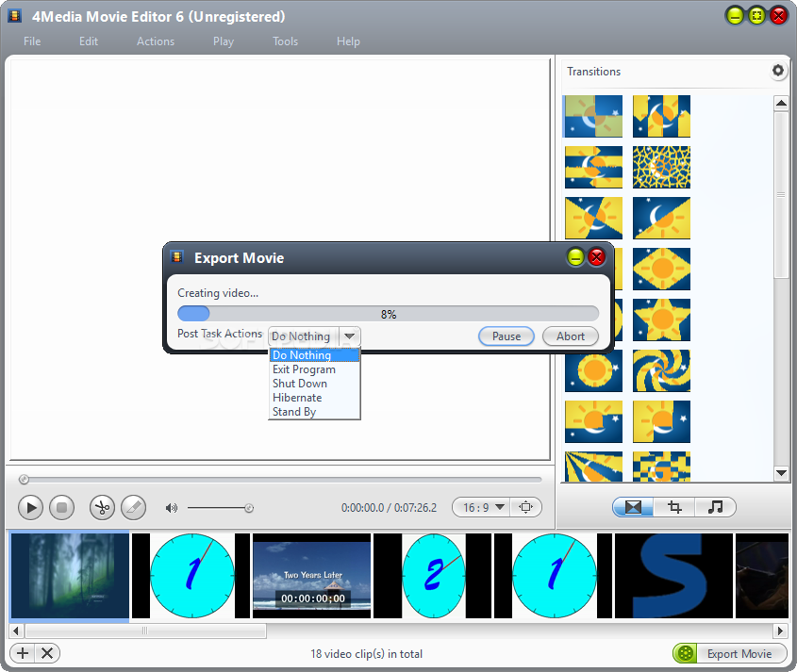The width and height of the screenshot is (797, 672).
Task: Switch to the Transitions tab icon
Action: coord(633,507)
